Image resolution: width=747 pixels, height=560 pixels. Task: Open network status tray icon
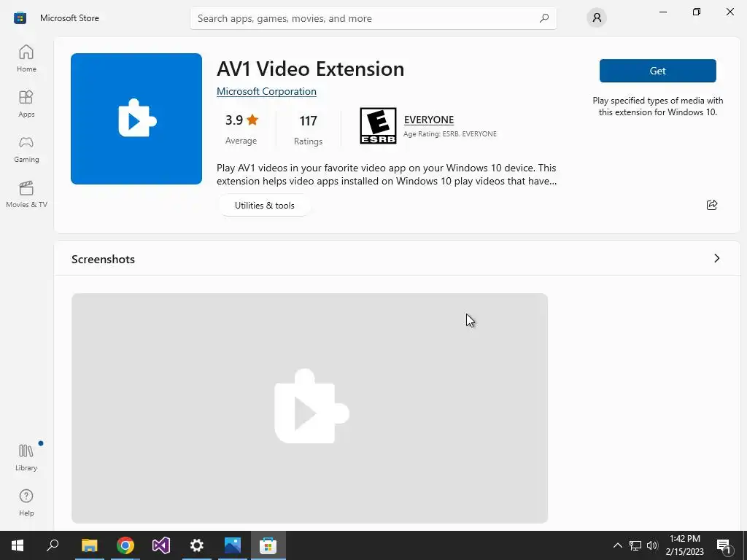point(635,545)
